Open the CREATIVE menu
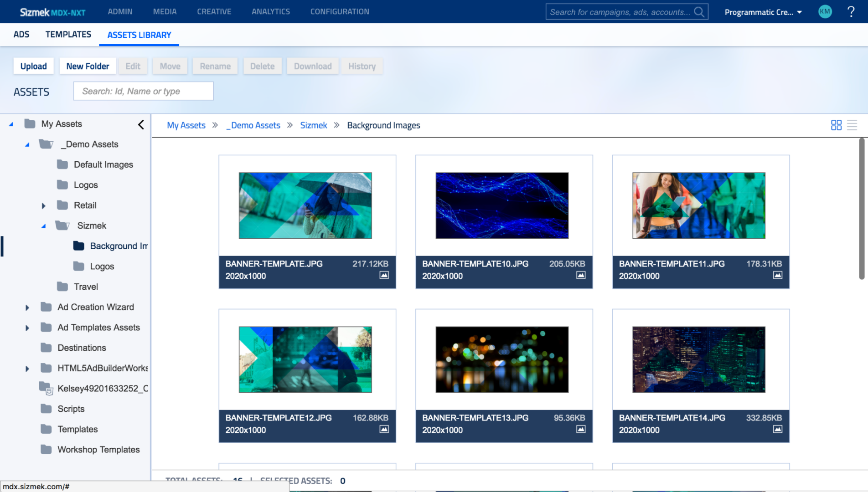The height and width of the screenshot is (492, 868). click(x=214, y=12)
